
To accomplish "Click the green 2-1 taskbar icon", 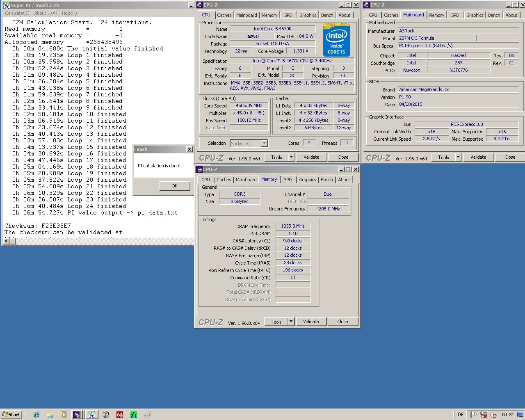I will pos(134,415).
